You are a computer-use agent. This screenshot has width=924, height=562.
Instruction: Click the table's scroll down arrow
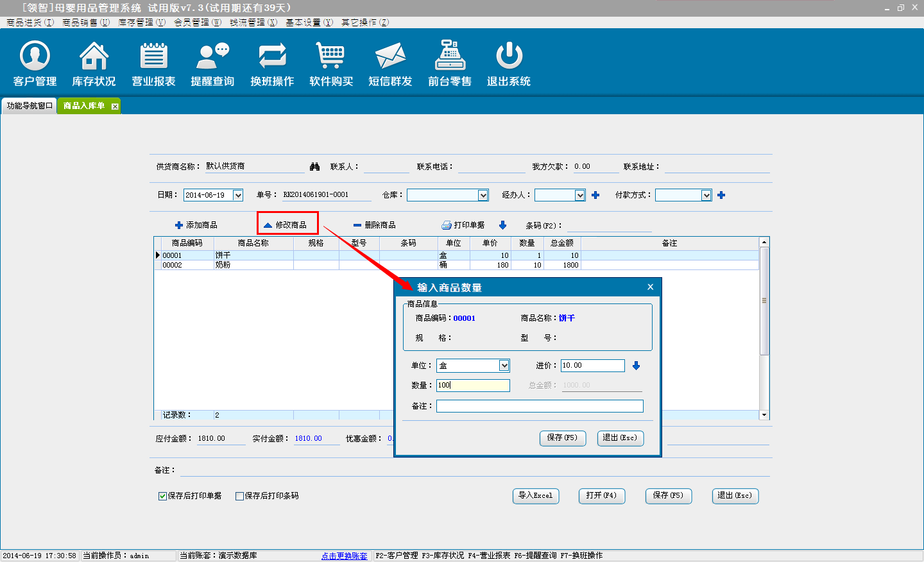[764, 415]
